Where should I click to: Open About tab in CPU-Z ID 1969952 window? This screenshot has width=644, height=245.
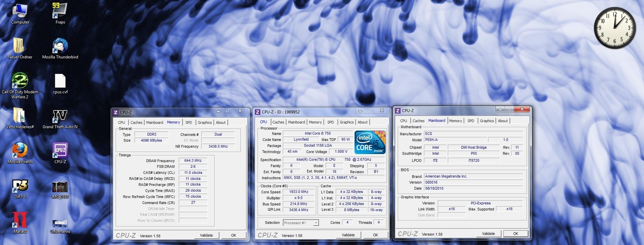(x=363, y=122)
